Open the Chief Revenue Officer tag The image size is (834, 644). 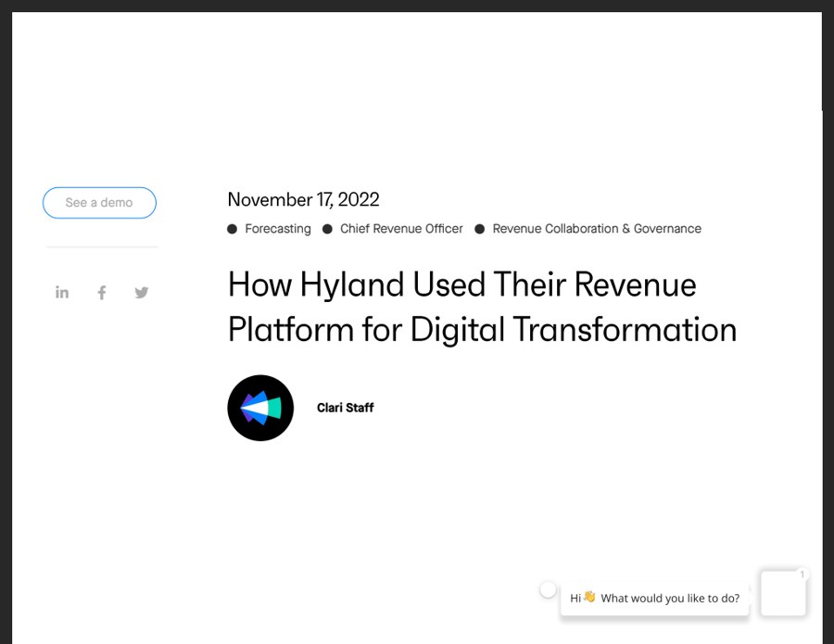(x=401, y=229)
